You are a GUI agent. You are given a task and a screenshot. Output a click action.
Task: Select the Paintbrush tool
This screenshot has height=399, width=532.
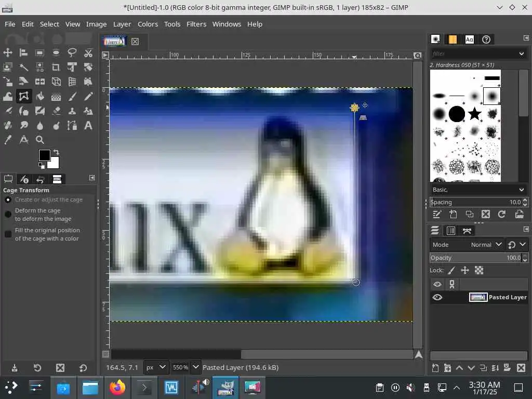point(72,96)
